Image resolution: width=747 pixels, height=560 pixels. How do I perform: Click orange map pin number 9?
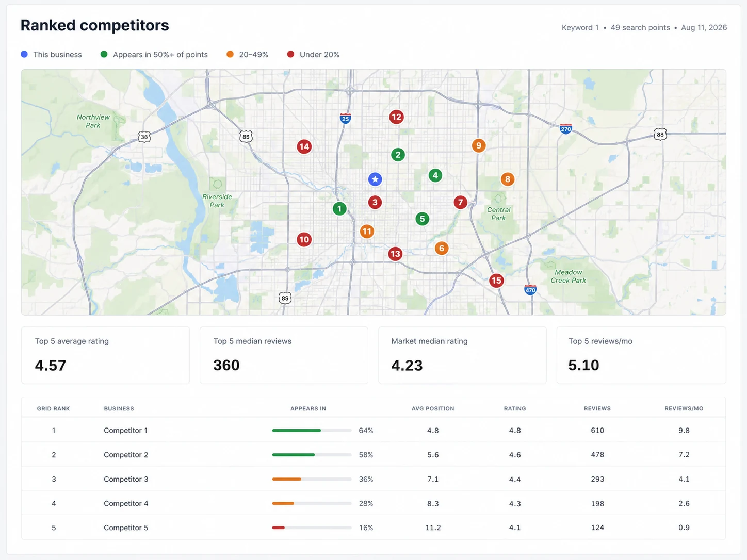coord(479,145)
